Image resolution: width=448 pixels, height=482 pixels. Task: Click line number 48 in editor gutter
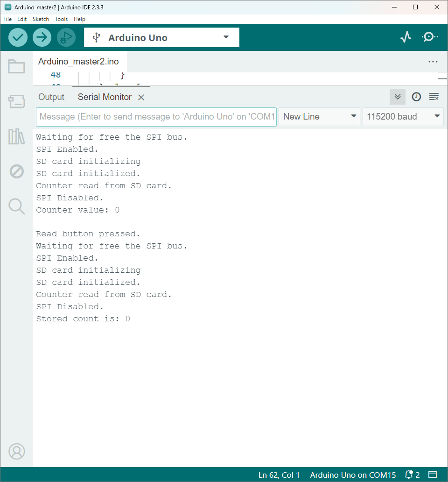(x=56, y=75)
